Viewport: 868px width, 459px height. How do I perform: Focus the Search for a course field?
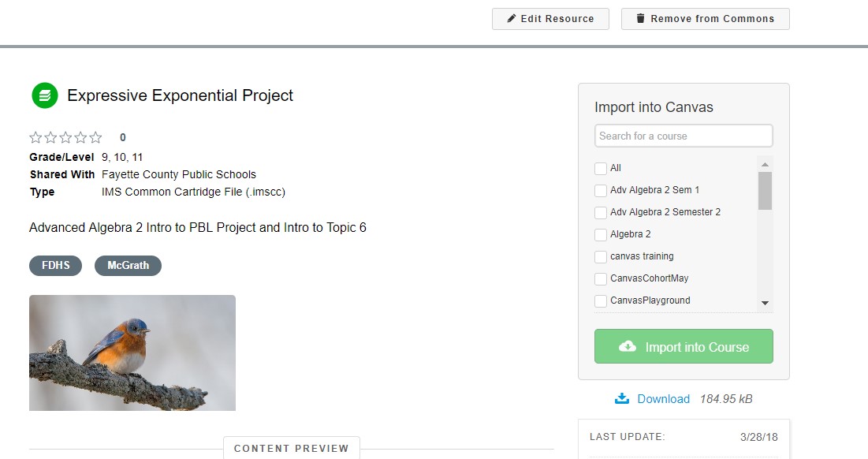(684, 136)
